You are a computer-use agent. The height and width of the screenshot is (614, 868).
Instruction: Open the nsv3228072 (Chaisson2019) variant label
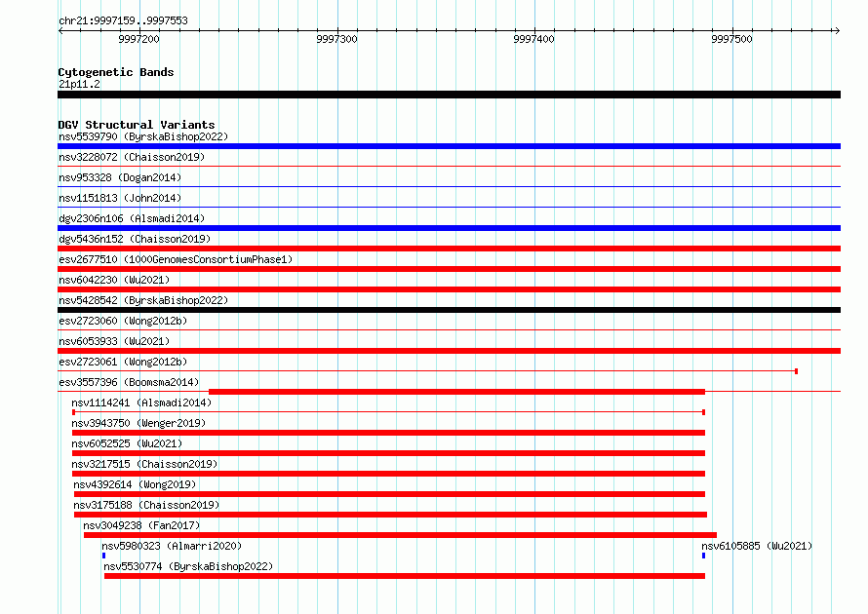(x=132, y=157)
